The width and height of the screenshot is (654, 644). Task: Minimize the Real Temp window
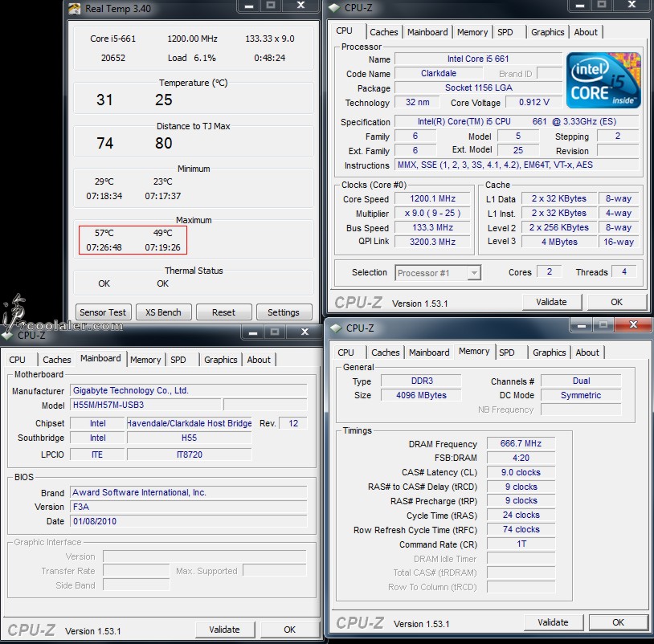(249, 6)
